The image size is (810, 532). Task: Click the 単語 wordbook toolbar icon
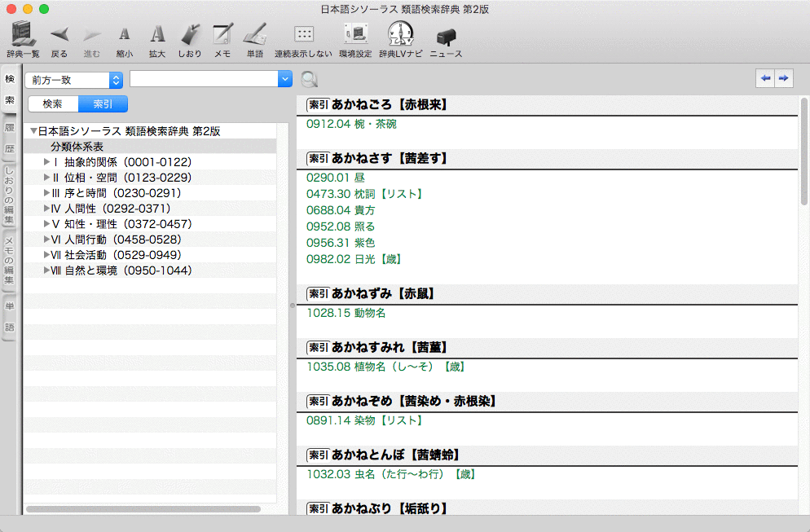coord(255,40)
